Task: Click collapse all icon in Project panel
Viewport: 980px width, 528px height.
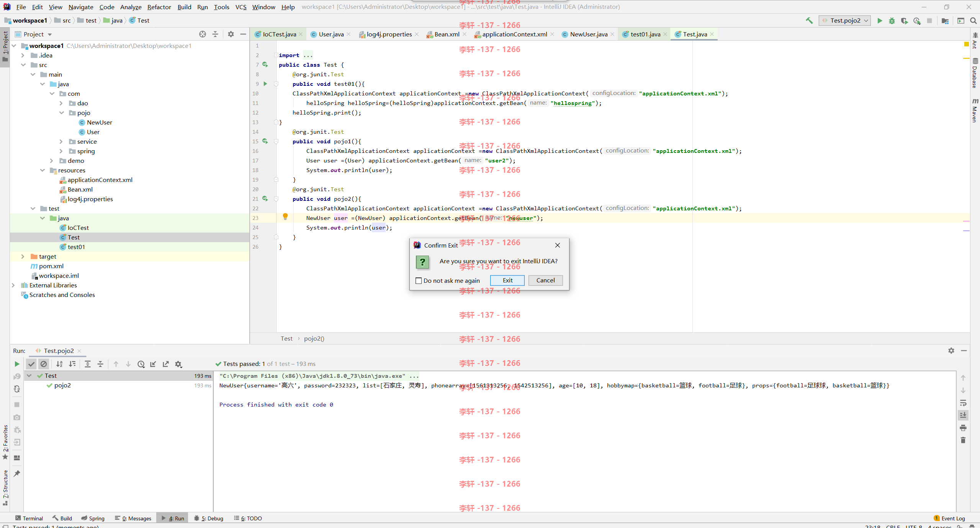Action: [215, 34]
